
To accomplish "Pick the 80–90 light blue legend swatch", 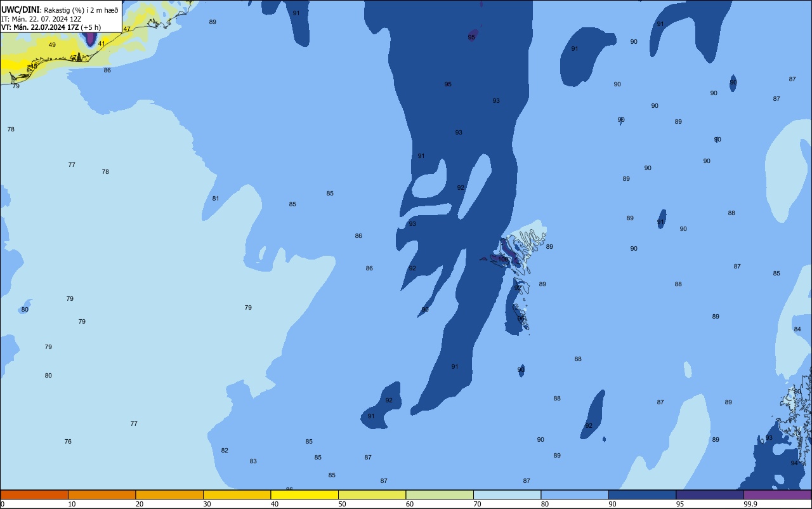I will coord(575,494).
